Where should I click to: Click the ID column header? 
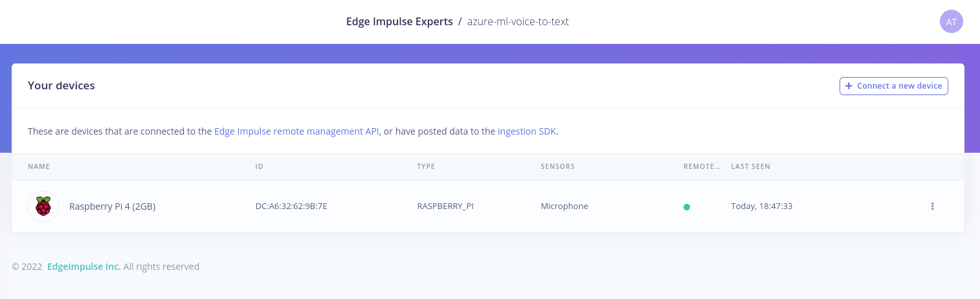260,166
